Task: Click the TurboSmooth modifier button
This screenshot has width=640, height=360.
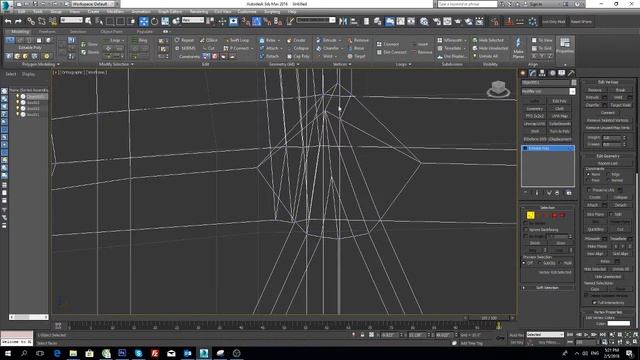Action: tap(559, 124)
